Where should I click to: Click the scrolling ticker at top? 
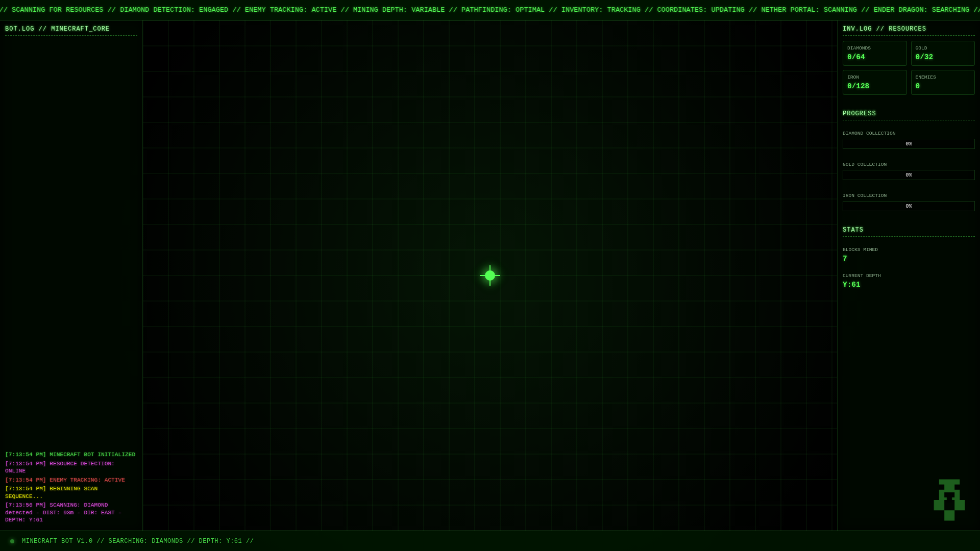coord(490,10)
